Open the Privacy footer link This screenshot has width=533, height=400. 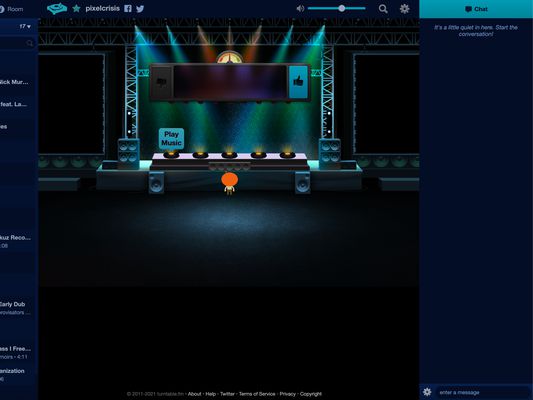[288, 394]
